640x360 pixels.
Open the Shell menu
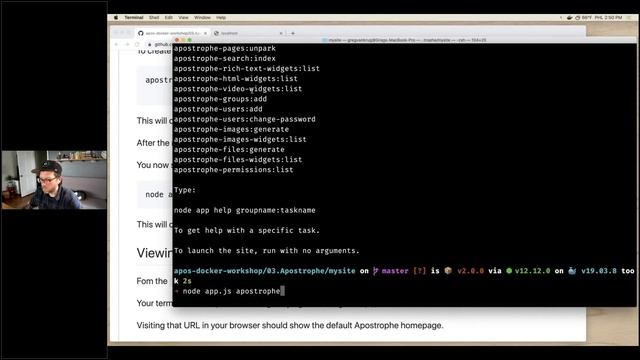[154, 18]
